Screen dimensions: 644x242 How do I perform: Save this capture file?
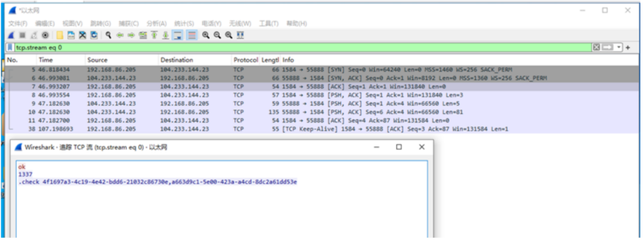[71, 35]
